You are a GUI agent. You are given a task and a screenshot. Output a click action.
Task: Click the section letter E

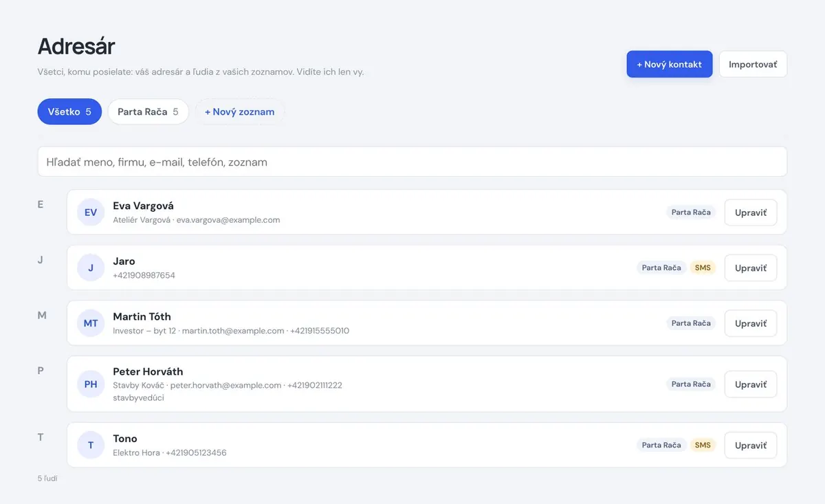(41, 204)
